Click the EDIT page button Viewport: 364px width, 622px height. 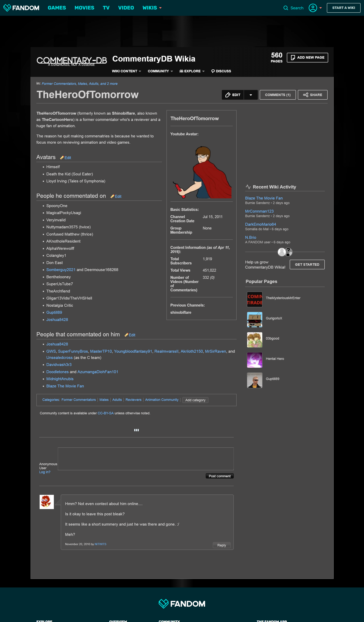click(x=233, y=95)
